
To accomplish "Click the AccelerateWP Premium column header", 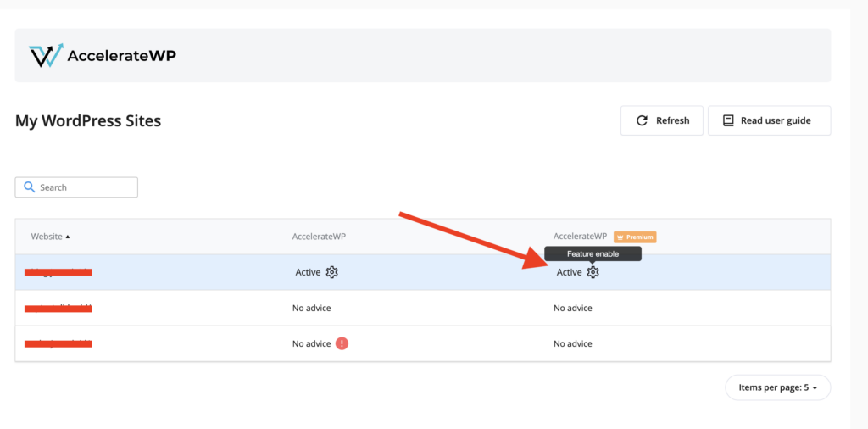I will click(605, 237).
